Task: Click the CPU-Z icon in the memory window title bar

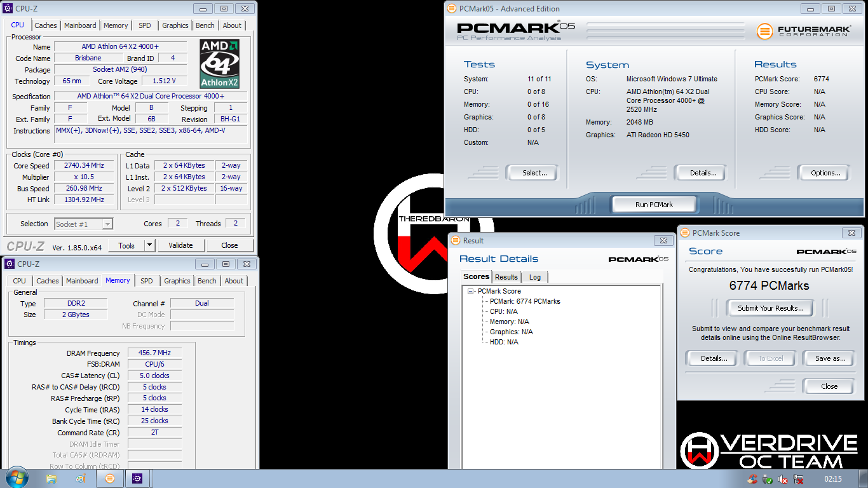Action: pyautogui.click(x=10, y=264)
